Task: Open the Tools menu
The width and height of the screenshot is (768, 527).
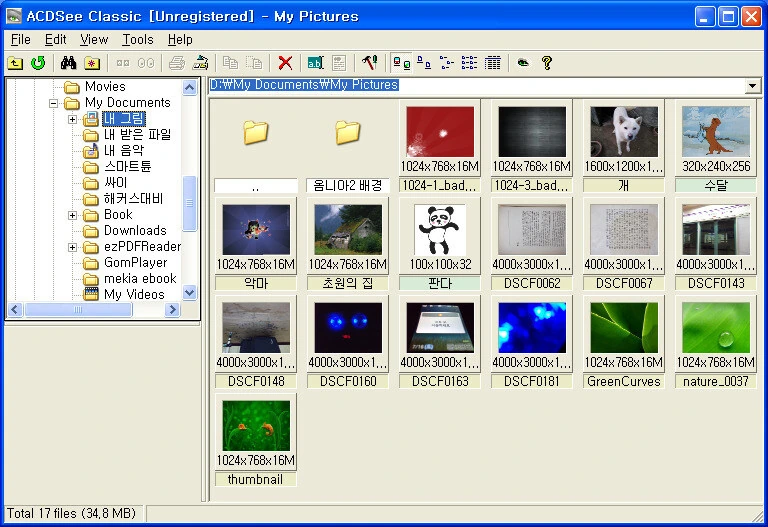Action: point(138,40)
